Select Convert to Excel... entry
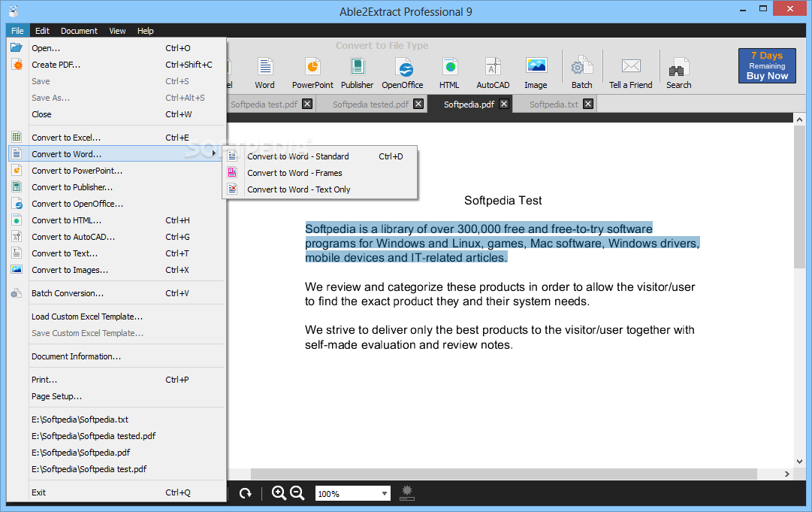The image size is (812, 512). point(116,138)
